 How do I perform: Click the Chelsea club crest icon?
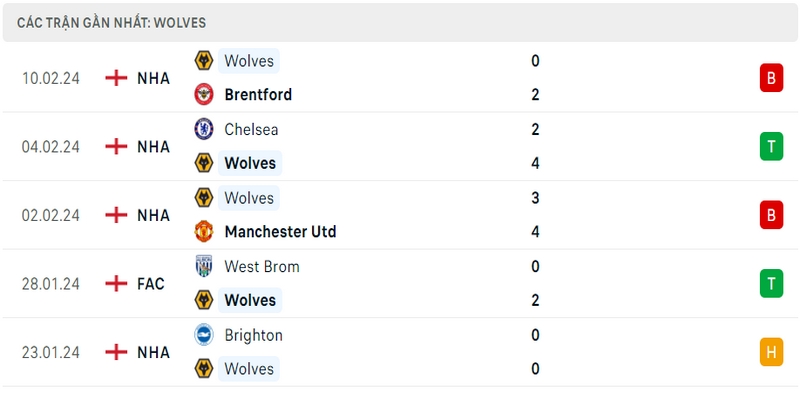(x=204, y=129)
